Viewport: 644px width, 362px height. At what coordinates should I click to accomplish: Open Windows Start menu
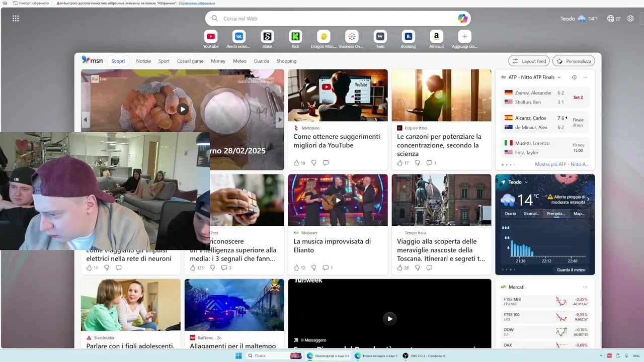(x=238, y=355)
